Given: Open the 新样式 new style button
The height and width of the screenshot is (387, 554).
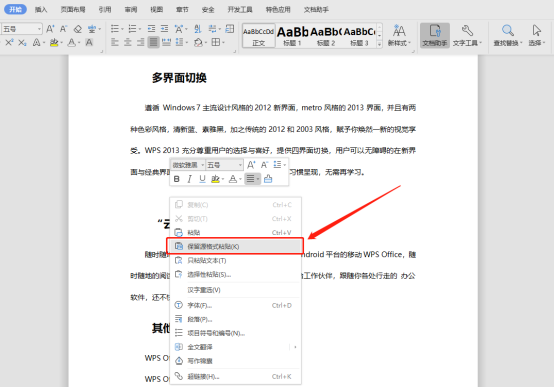Looking at the screenshot, I should 399,35.
